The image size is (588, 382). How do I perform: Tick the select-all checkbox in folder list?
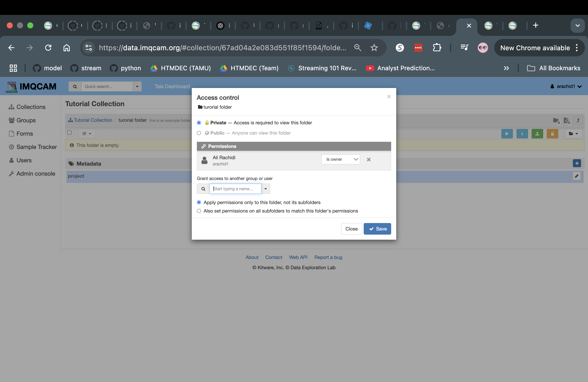point(69,133)
